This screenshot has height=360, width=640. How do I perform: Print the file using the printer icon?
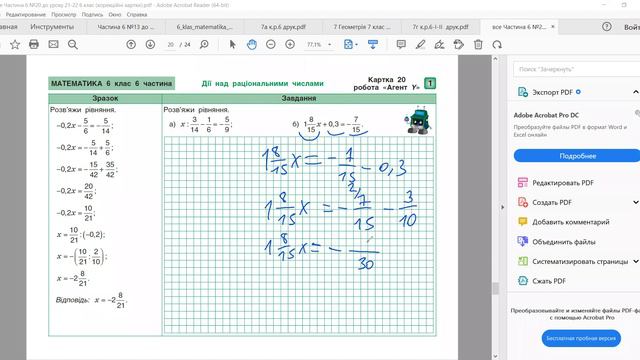pyautogui.click(x=34, y=44)
